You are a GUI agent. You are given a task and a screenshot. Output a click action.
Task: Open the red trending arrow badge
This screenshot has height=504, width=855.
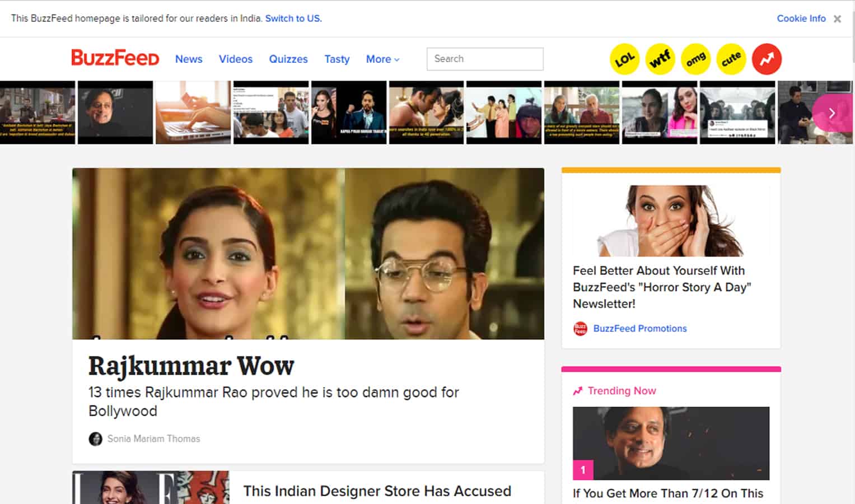767,59
